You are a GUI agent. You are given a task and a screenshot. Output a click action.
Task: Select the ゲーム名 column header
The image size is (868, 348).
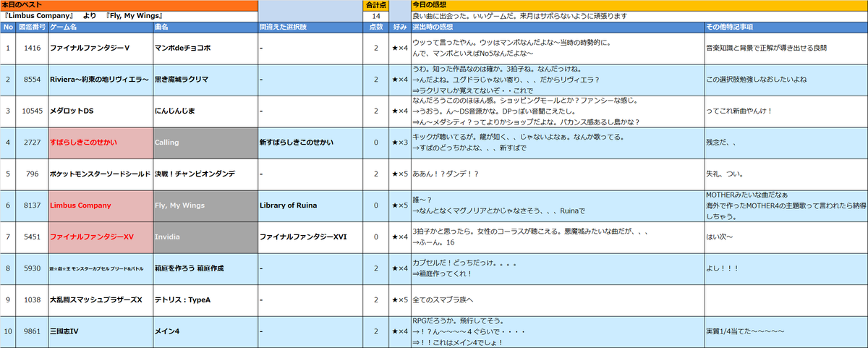point(100,27)
